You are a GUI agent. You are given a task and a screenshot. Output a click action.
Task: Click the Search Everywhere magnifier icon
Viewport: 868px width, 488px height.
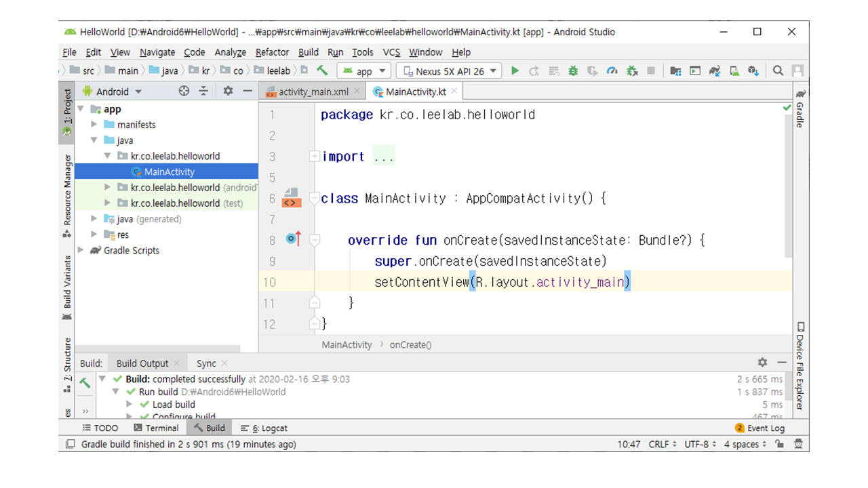pos(778,70)
